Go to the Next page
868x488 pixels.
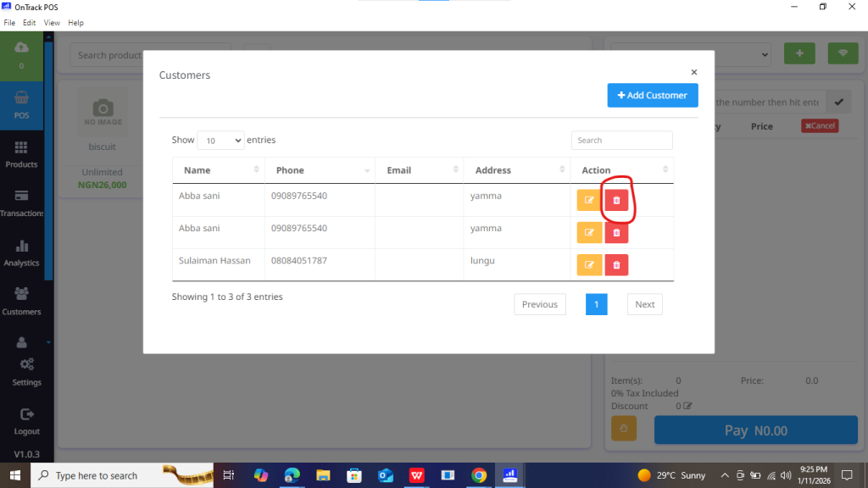[644, 304]
